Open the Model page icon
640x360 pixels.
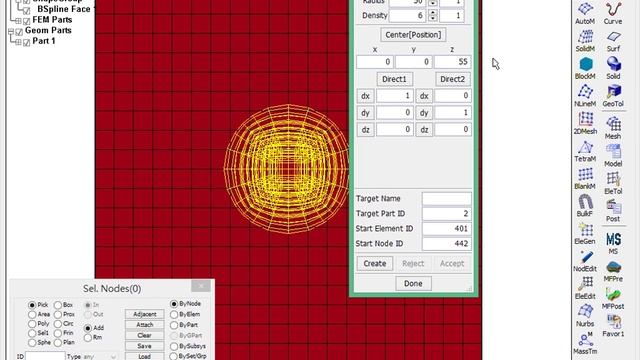[x=613, y=156]
